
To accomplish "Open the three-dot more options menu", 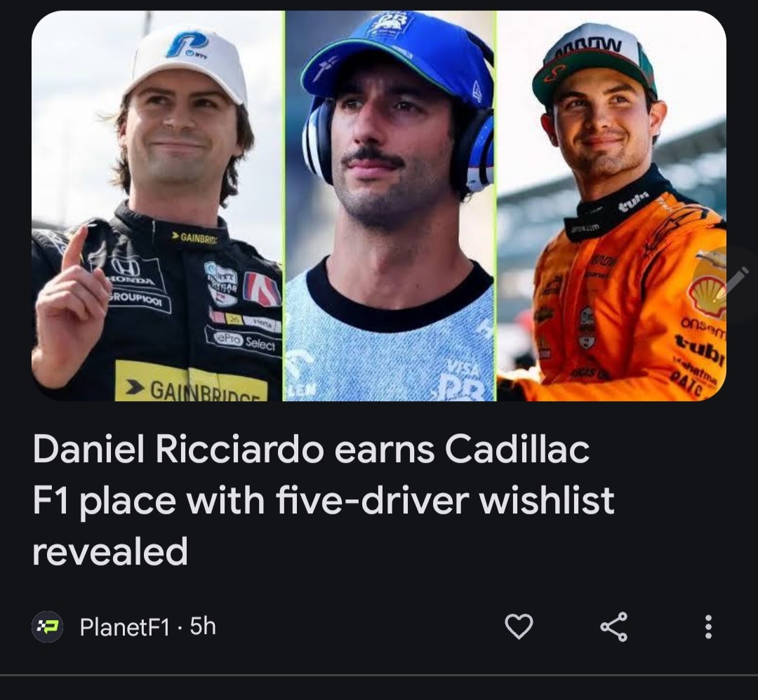I will tap(708, 627).
